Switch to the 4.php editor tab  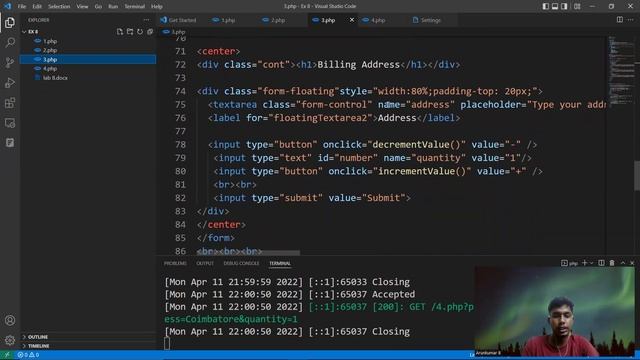point(378,20)
